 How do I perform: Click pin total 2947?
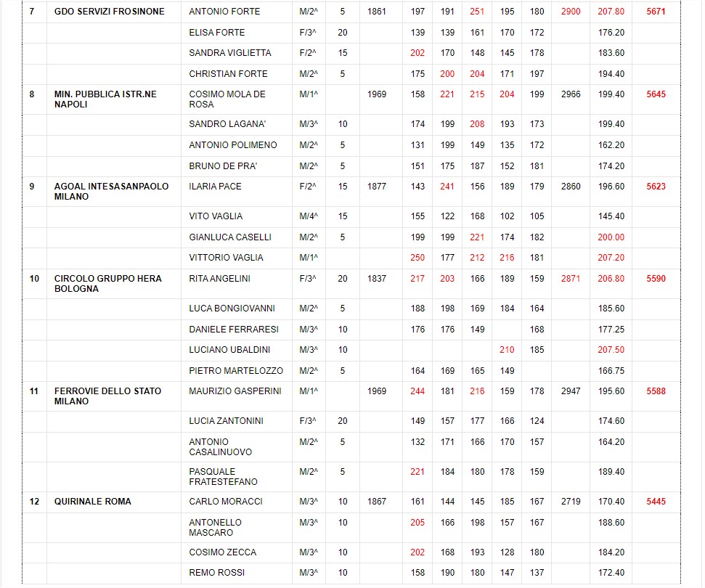pos(571,391)
